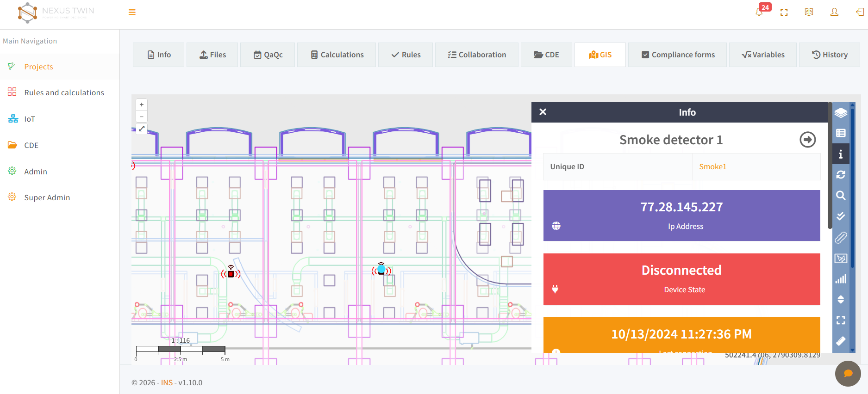Select the red smoke detector marker on the map
This screenshot has height=394, width=868.
point(231,272)
